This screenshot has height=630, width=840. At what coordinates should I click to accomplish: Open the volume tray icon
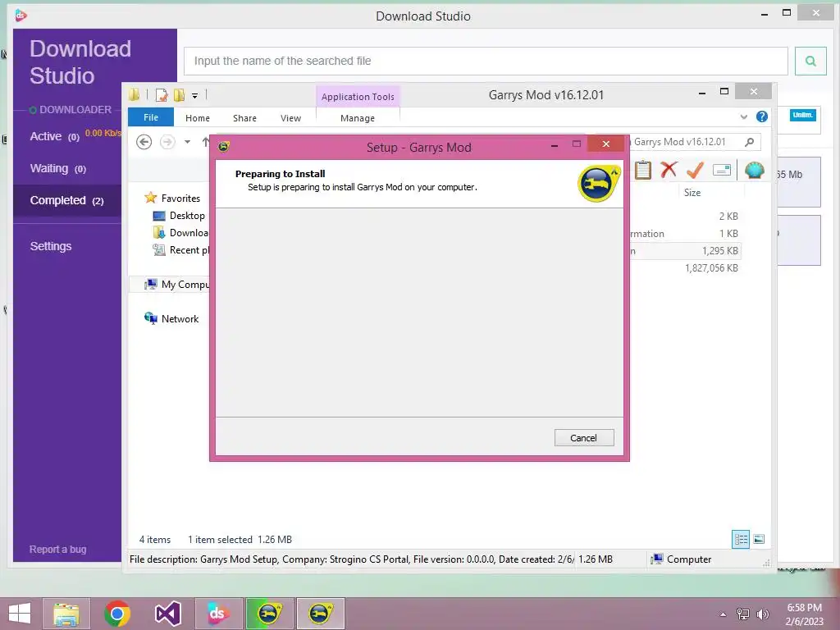point(762,614)
